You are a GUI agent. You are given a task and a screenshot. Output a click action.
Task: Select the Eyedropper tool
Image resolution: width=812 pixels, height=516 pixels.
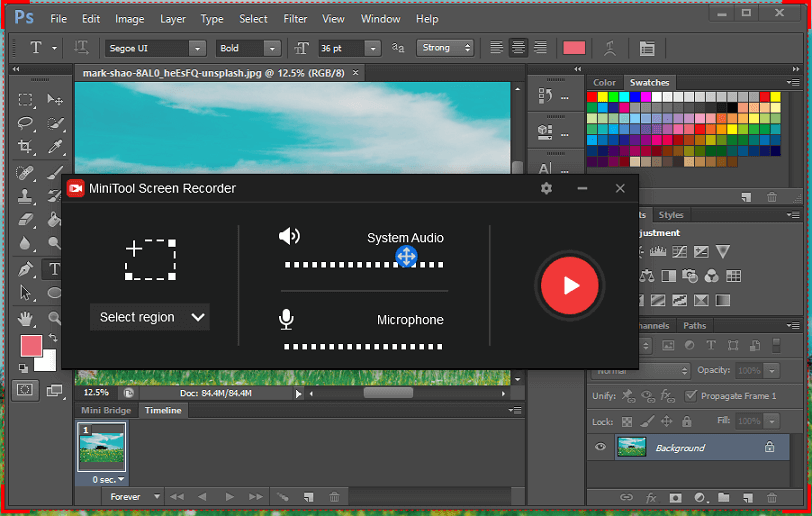54,147
